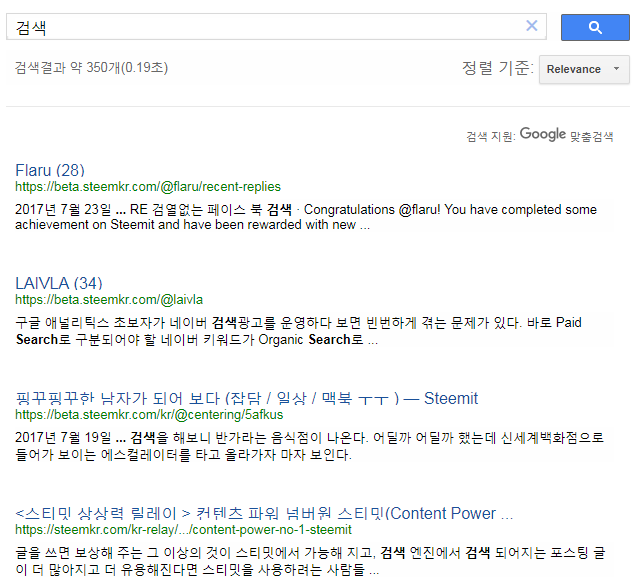Clear the search box with the X icon
The height and width of the screenshot is (588, 639).
[x=531, y=26]
